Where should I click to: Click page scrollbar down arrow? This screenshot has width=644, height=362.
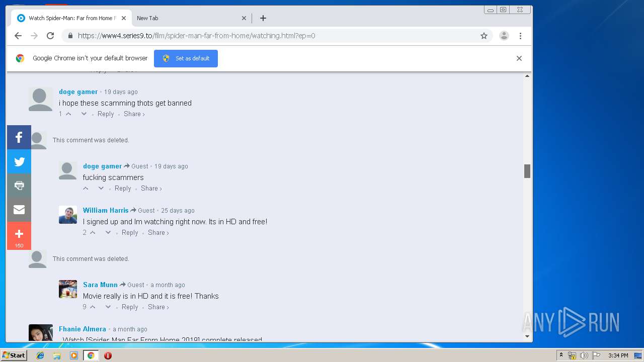pos(527,336)
